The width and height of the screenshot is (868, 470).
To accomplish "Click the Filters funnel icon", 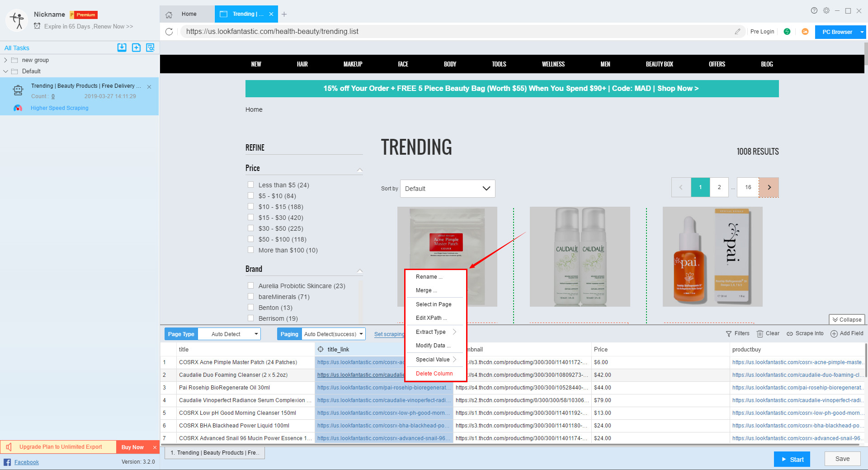I will (x=729, y=334).
